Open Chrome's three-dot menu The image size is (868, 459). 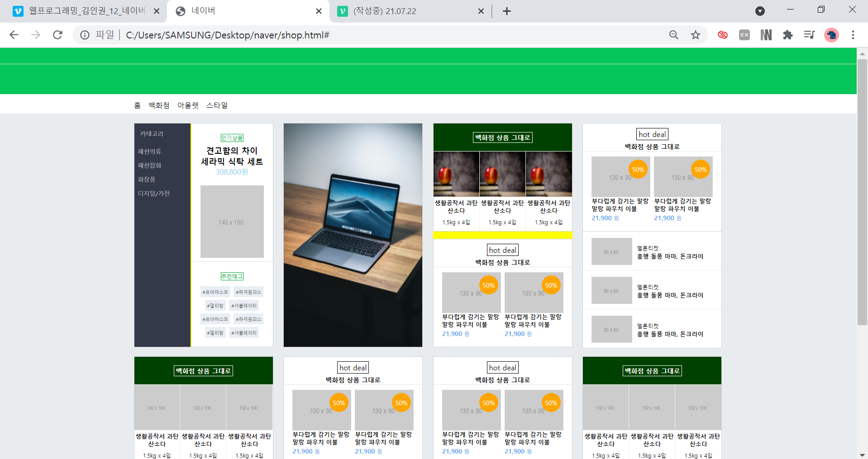point(853,35)
